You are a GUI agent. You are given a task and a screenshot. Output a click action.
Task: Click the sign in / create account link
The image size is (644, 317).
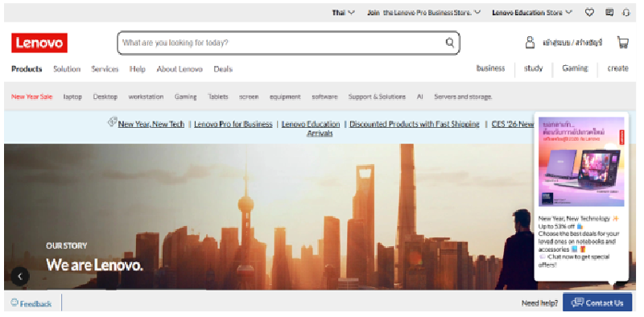[x=572, y=43]
